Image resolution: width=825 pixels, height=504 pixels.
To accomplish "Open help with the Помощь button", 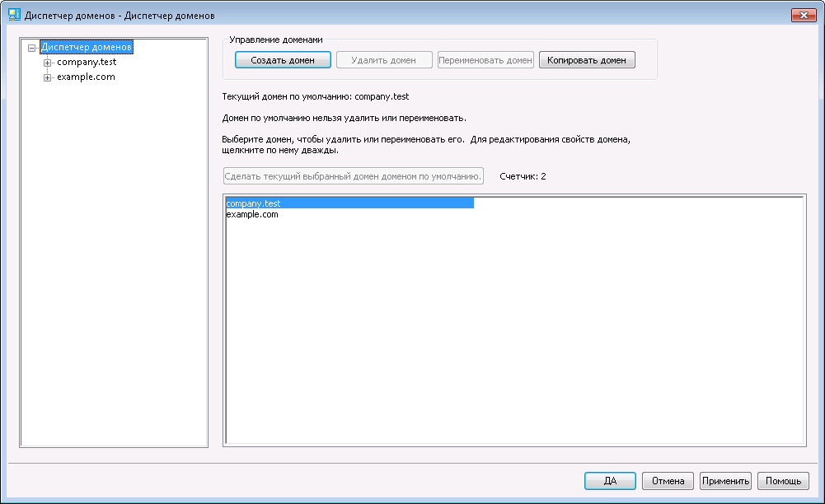I will tap(784, 481).
